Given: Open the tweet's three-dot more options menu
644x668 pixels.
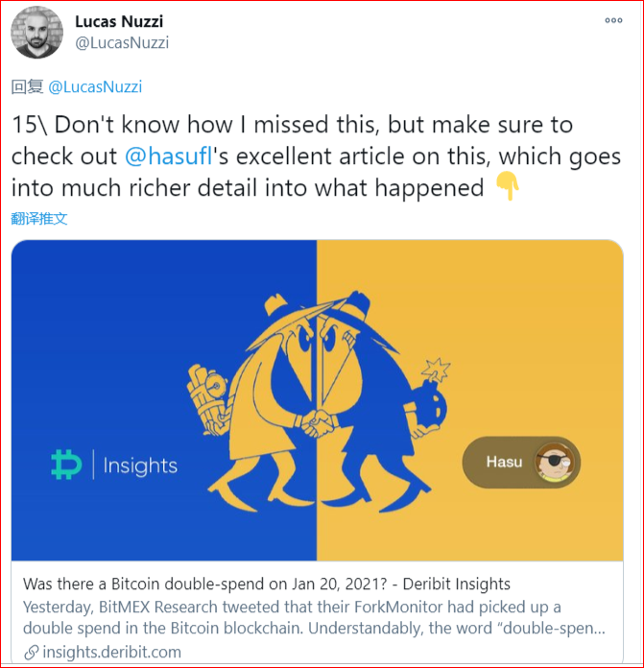Looking at the screenshot, I should click(x=613, y=21).
